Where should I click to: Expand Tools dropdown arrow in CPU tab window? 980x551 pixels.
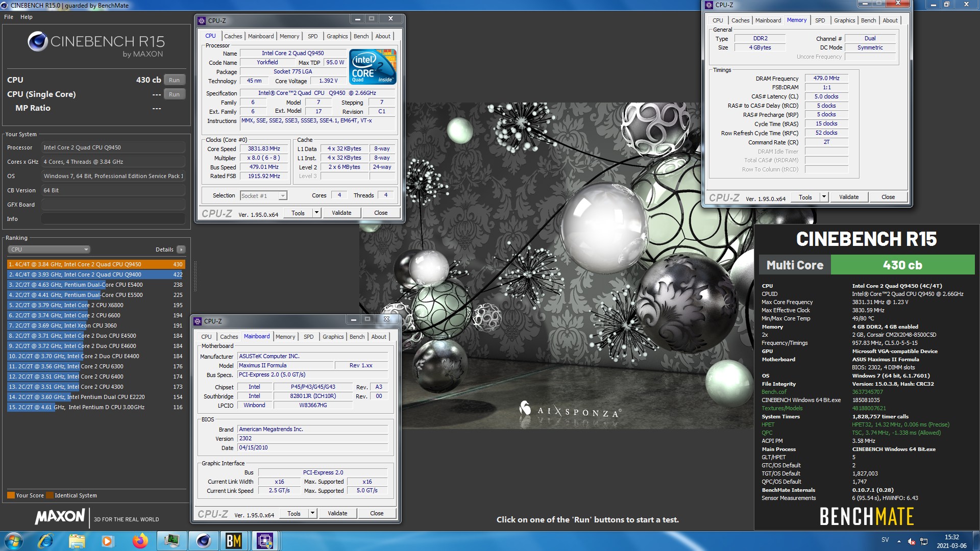coord(316,213)
